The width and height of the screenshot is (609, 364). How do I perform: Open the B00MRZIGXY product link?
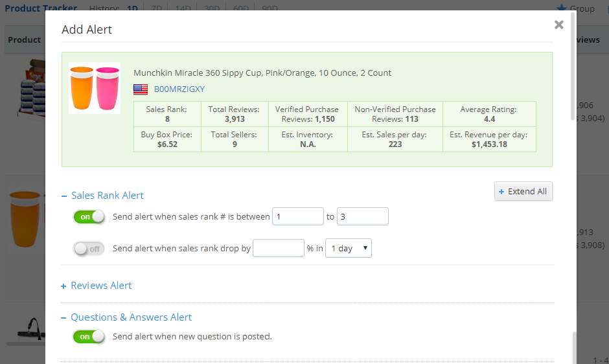[x=179, y=89]
